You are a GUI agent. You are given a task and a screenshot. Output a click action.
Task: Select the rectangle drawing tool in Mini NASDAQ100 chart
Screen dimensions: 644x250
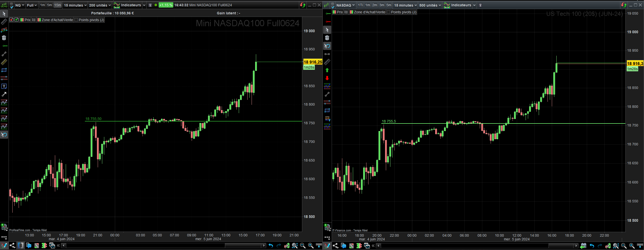click(x=4, y=70)
